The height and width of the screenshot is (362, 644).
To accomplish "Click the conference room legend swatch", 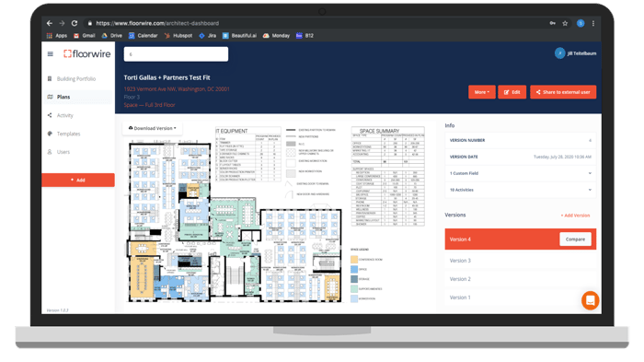I will (x=354, y=259).
